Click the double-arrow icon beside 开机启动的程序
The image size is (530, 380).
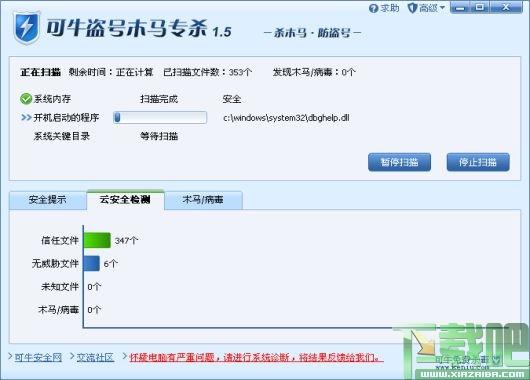coord(26,118)
